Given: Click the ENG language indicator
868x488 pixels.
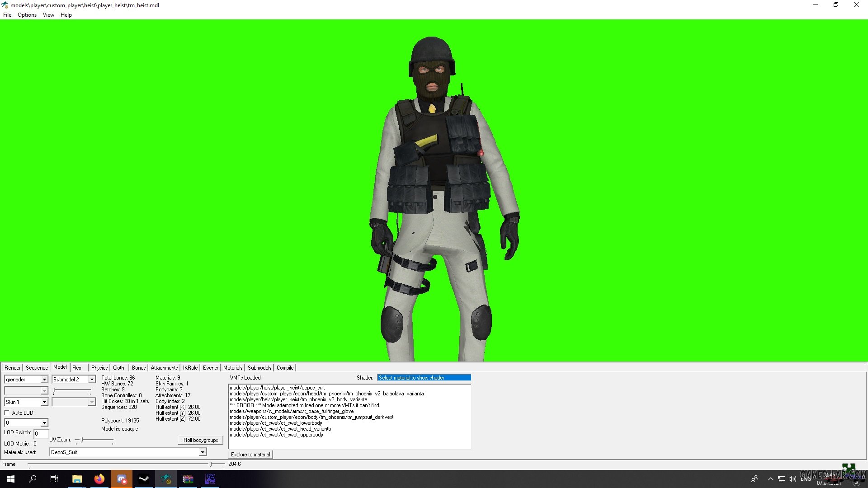Looking at the screenshot, I should coord(806,479).
